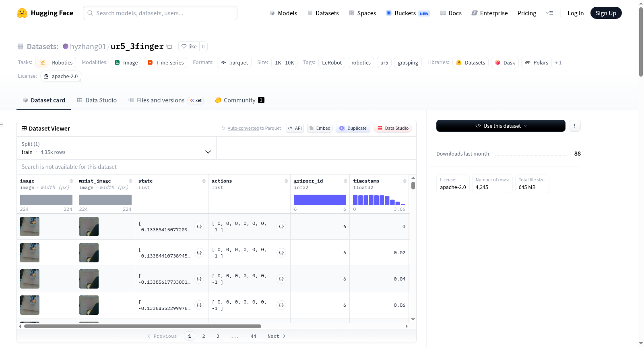Sort by the timestamp column
Viewport: 644px width, 347px height.
click(x=405, y=181)
